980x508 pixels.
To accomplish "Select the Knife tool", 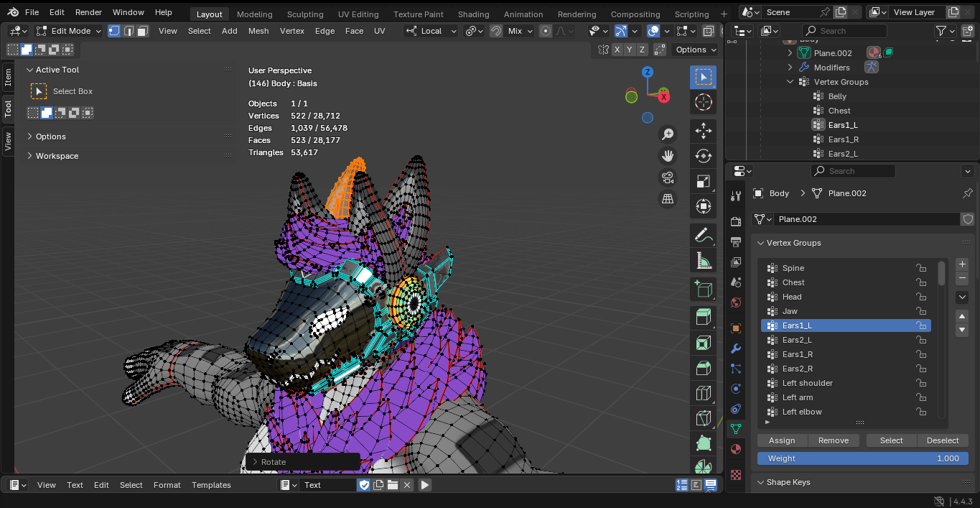I will [704, 419].
